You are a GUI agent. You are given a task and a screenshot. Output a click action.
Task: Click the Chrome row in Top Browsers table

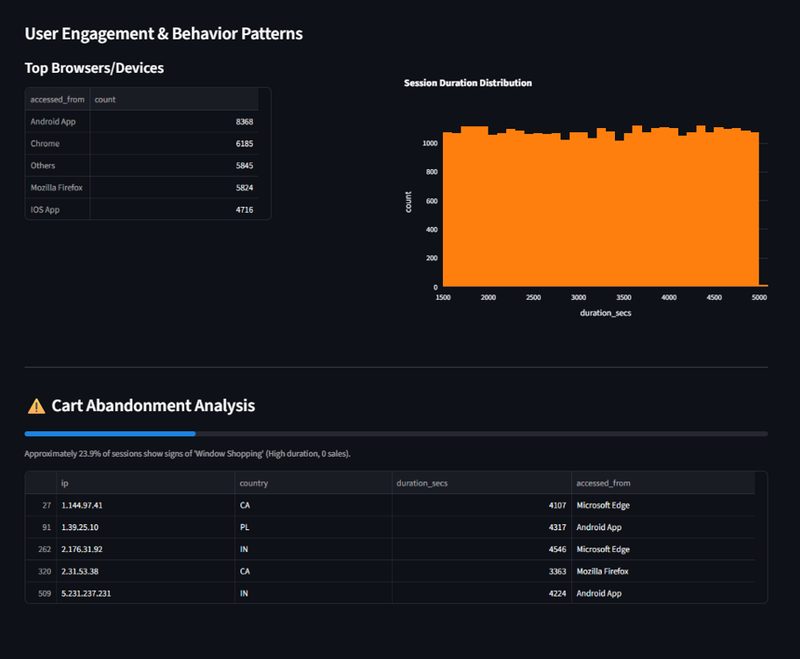tap(46, 144)
